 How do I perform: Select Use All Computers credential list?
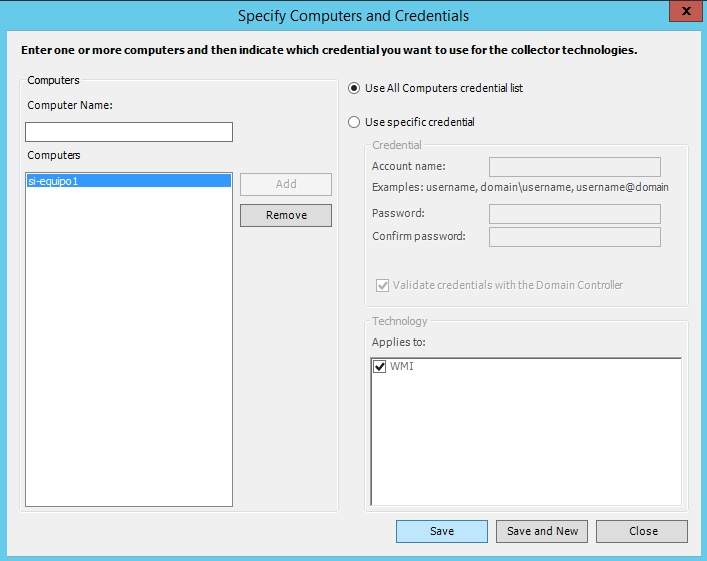point(353,88)
